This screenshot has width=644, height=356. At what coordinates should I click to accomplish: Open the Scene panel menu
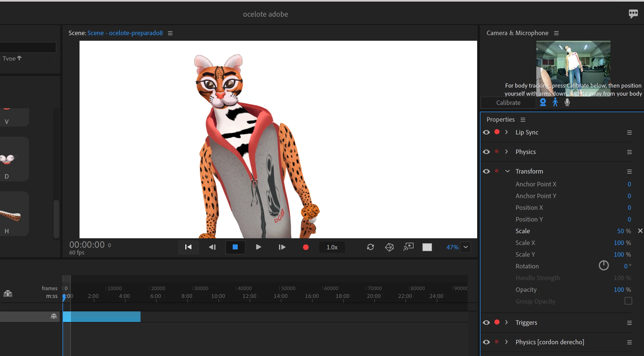click(x=170, y=33)
